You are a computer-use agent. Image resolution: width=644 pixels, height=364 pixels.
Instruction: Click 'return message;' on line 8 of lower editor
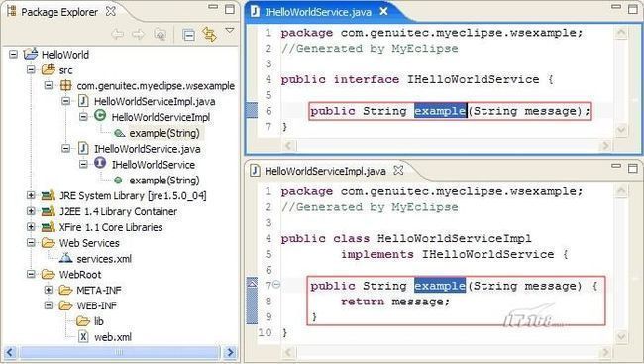pos(395,302)
